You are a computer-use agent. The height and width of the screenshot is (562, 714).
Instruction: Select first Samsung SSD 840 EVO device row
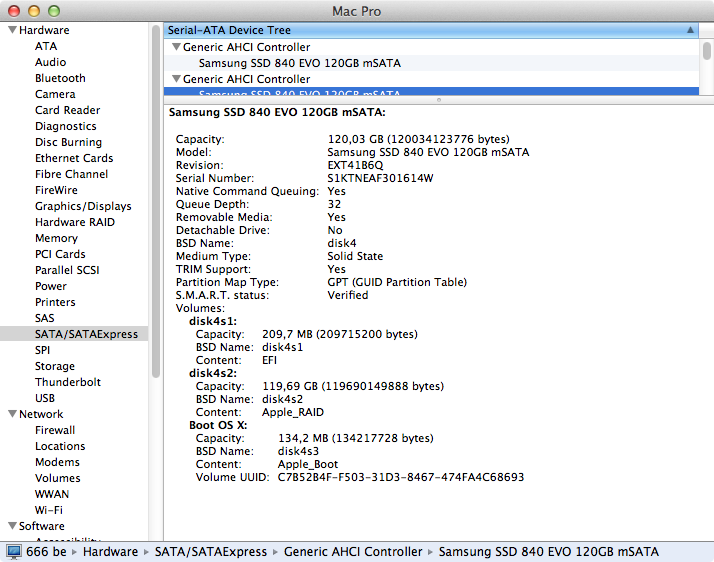tap(431, 63)
